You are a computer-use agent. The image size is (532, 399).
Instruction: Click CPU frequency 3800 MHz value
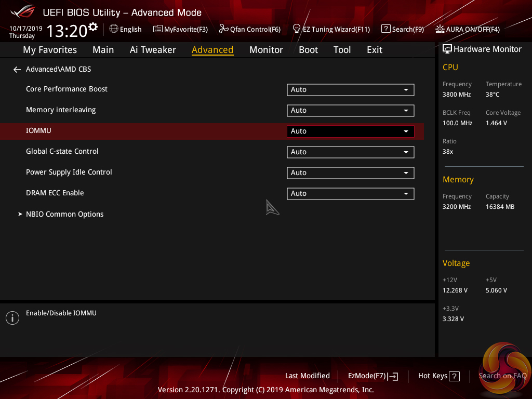[x=456, y=95]
